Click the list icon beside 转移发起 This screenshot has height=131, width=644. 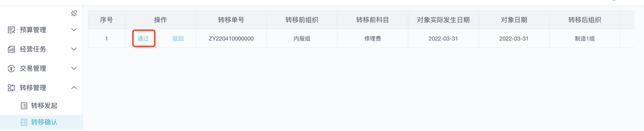24,106
